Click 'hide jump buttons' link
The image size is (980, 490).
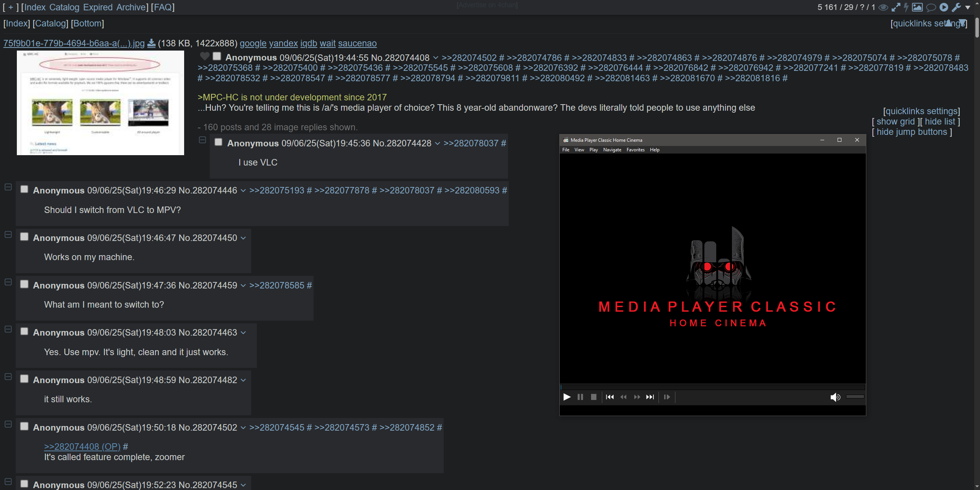[911, 132]
